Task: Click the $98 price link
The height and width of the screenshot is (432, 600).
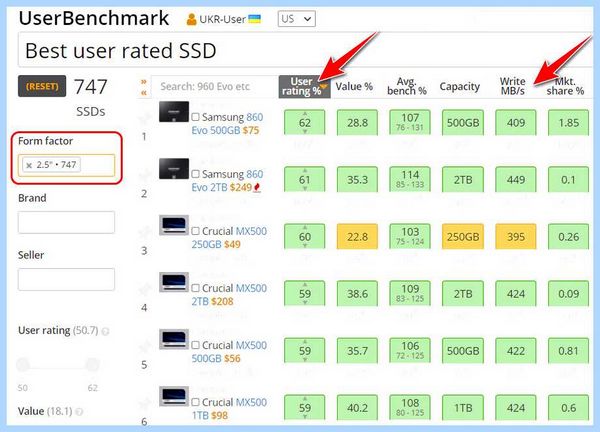Action: point(219,415)
